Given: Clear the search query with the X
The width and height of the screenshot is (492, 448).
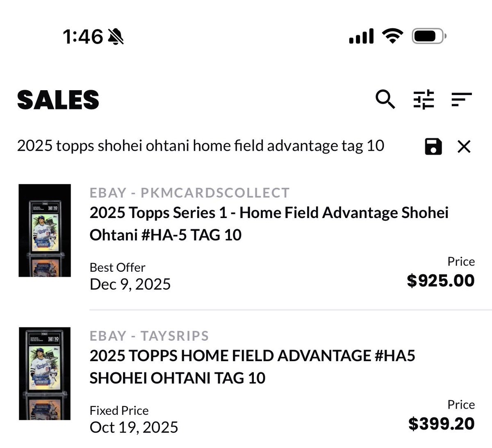Looking at the screenshot, I should pos(464,146).
